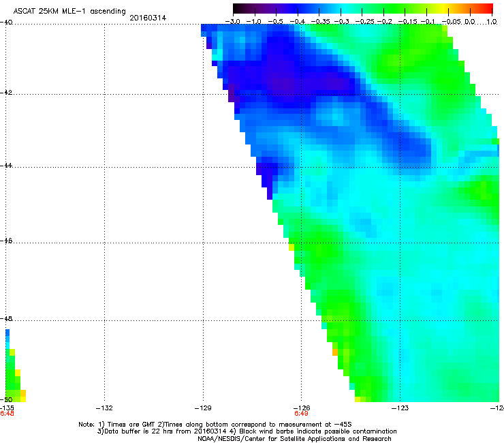Click the NOAA/NESDIS credit line
504x443 pixels.
(x=294, y=439)
